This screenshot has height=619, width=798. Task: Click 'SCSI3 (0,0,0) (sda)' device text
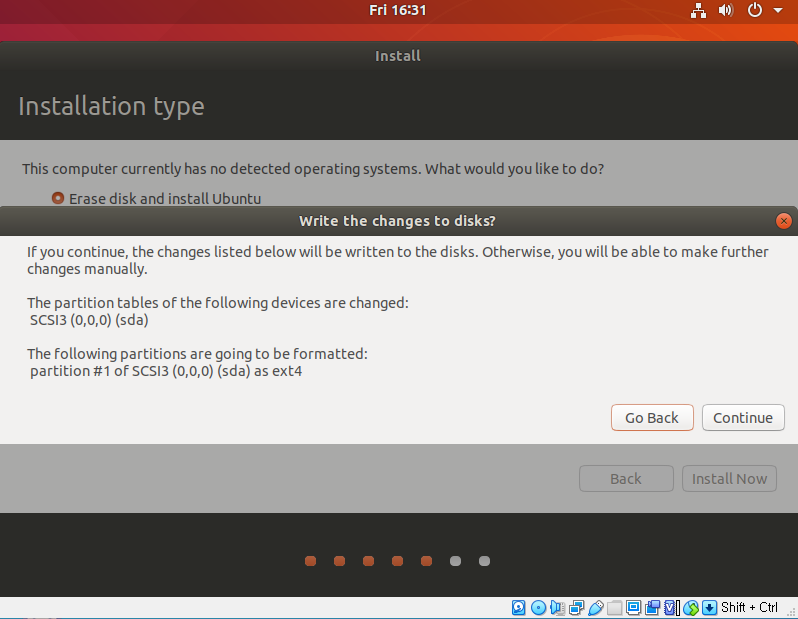(89, 320)
